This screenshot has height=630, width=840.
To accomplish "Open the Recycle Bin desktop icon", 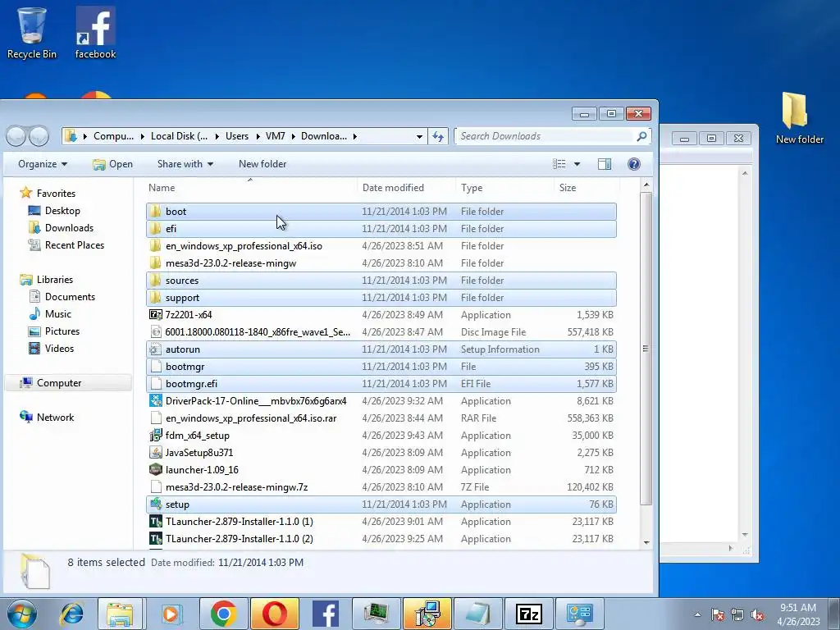I will pyautogui.click(x=32, y=33).
